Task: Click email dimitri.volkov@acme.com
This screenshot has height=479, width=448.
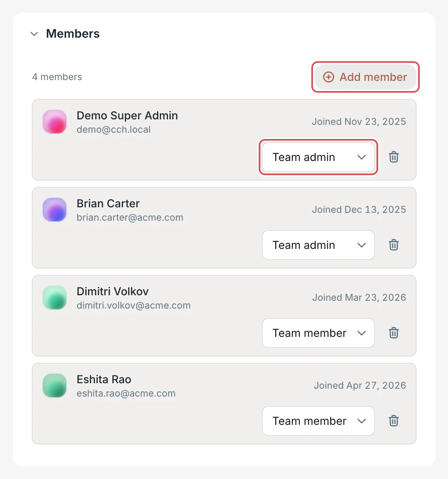Action: pos(133,305)
